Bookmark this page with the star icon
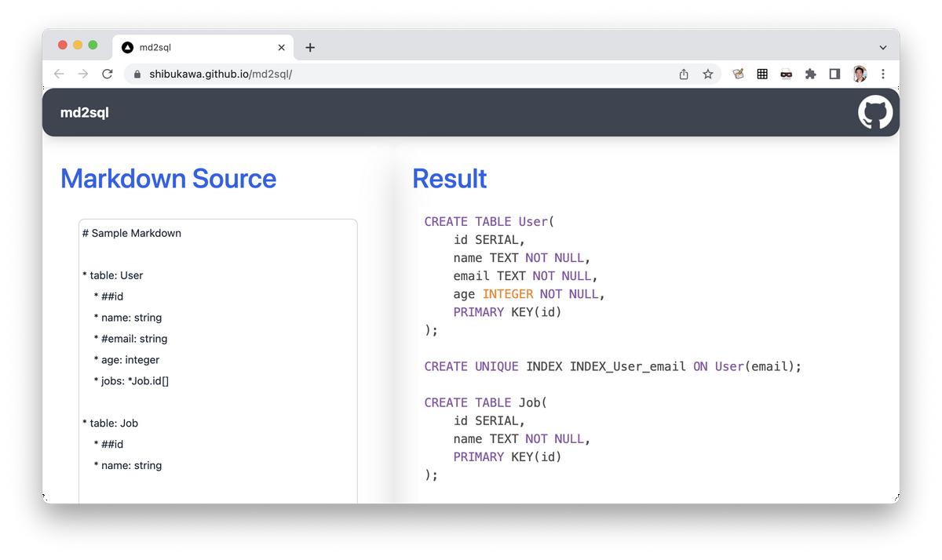942x560 pixels. tap(708, 74)
